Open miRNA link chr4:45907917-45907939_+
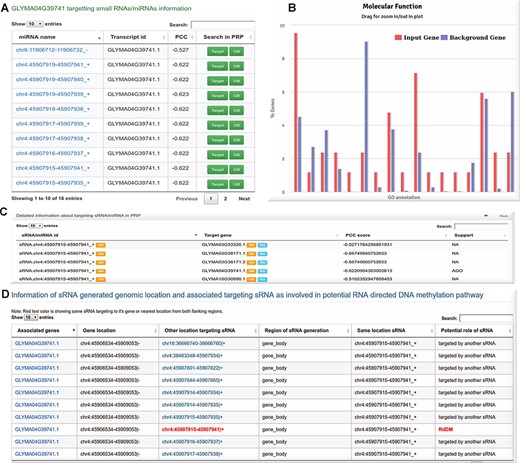520x463 pixels. 53,124
